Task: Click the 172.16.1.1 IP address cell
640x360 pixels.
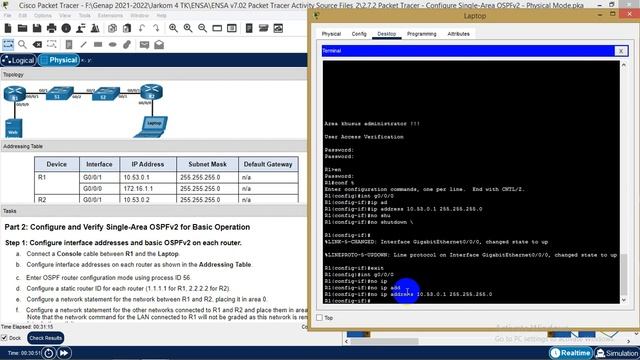Action: coord(148,189)
